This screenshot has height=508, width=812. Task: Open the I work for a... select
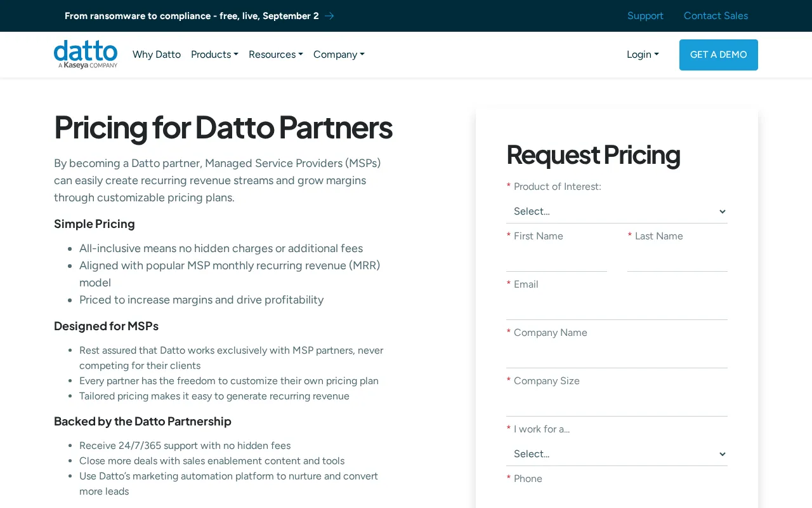617,454
